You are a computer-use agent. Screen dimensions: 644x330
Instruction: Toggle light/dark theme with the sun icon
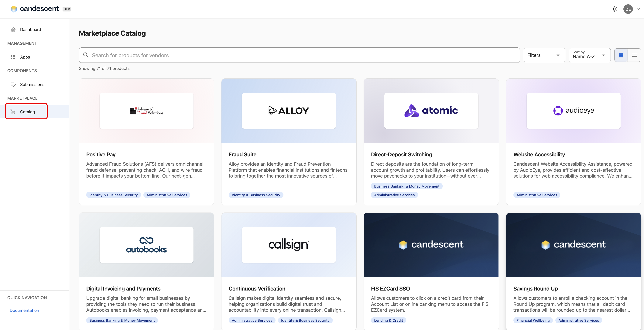[615, 9]
